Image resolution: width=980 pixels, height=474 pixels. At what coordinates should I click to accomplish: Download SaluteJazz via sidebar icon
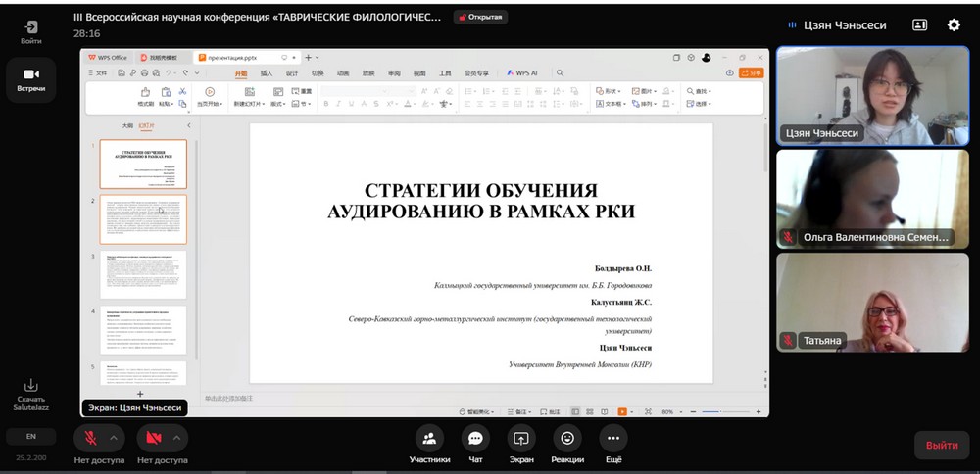point(31,386)
